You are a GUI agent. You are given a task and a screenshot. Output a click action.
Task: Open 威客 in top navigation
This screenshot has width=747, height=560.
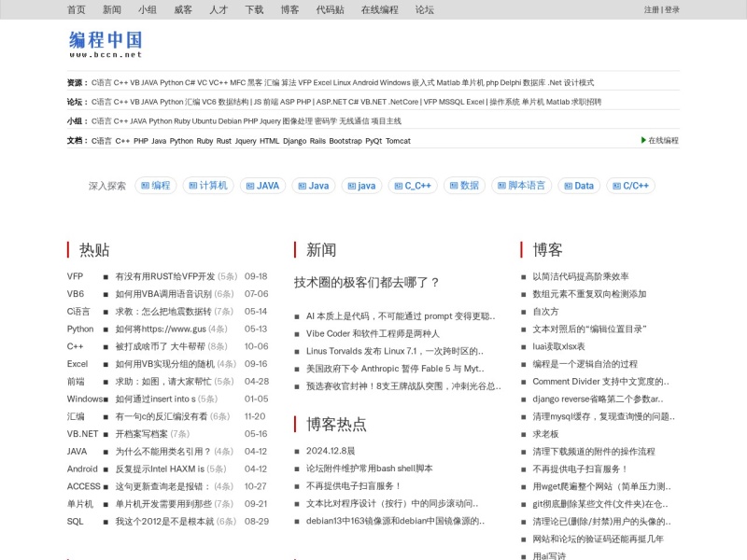click(183, 9)
